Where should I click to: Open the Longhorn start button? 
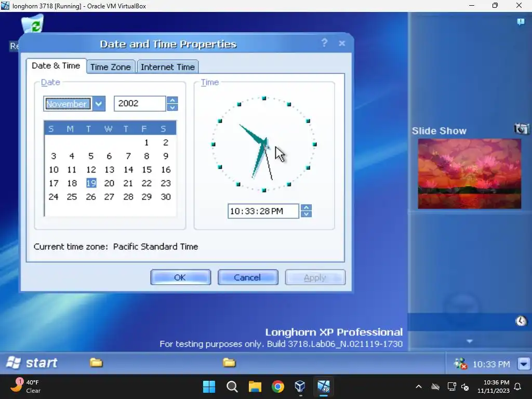pos(32,363)
